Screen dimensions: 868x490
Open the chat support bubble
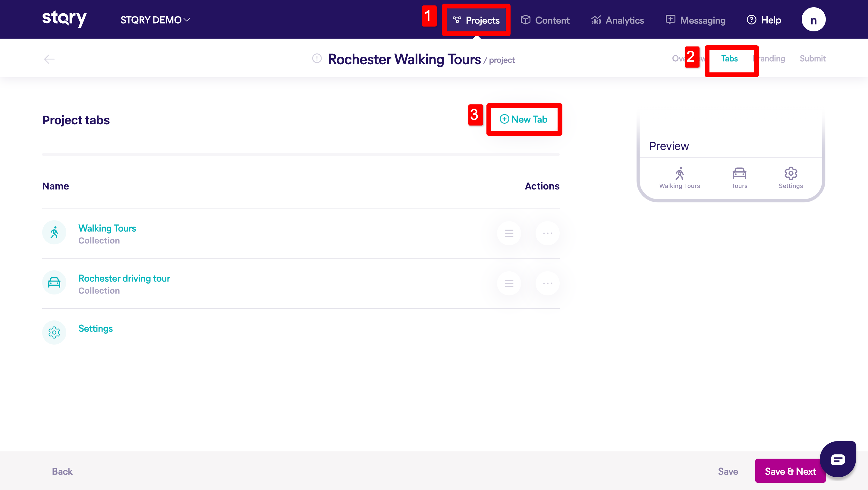point(838,459)
